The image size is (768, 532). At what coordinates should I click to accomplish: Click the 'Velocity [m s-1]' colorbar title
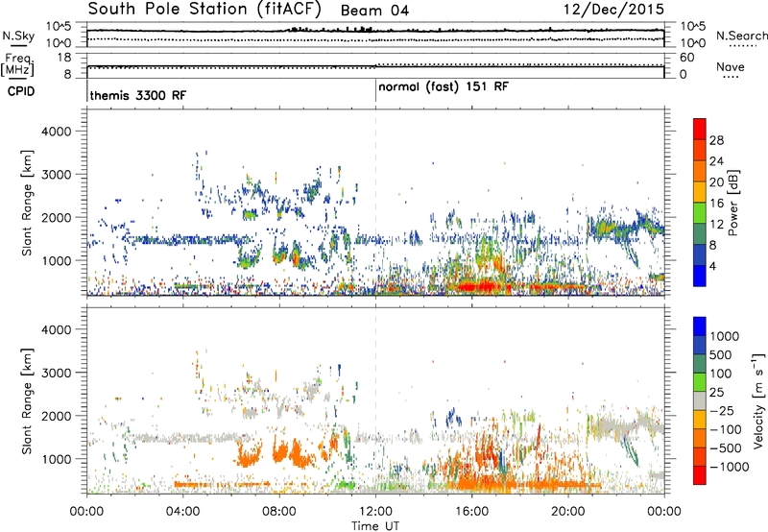pyautogui.click(x=758, y=400)
